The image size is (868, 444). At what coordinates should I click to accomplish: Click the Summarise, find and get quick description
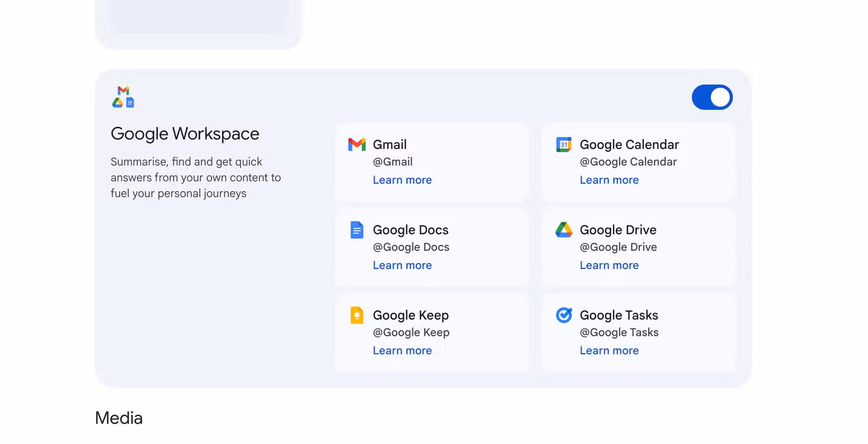pos(196,178)
